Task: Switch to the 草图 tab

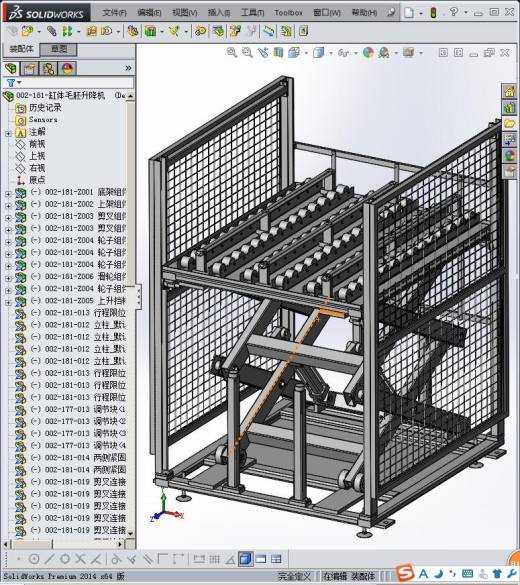Action: coord(59,49)
